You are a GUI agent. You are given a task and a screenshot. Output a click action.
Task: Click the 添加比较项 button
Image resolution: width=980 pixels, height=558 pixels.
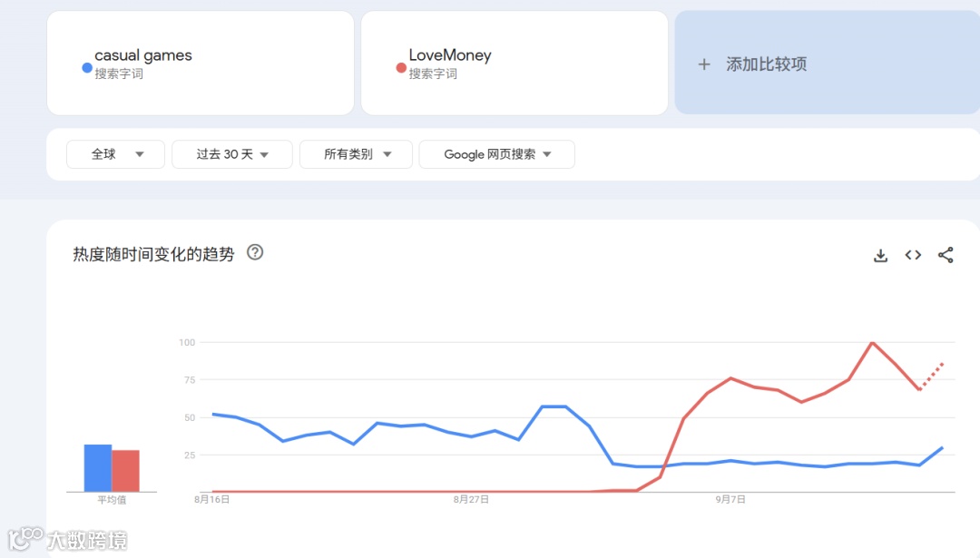(x=827, y=63)
